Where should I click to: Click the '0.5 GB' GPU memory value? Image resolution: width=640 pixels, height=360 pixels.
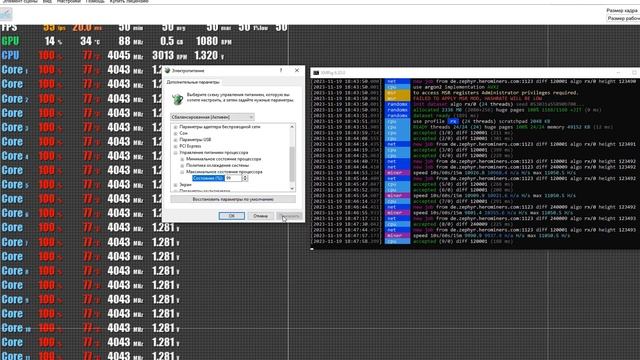point(172,41)
